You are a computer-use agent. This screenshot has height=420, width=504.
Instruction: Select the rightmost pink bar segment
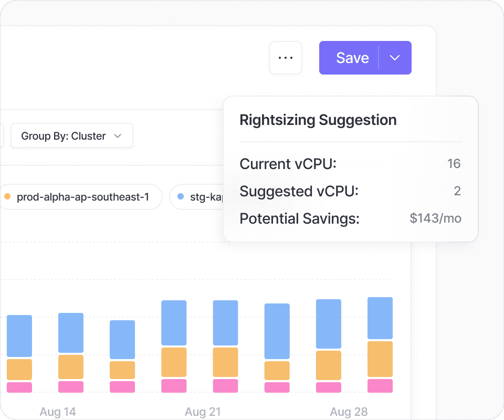pyautogui.click(x=380, y=386)
